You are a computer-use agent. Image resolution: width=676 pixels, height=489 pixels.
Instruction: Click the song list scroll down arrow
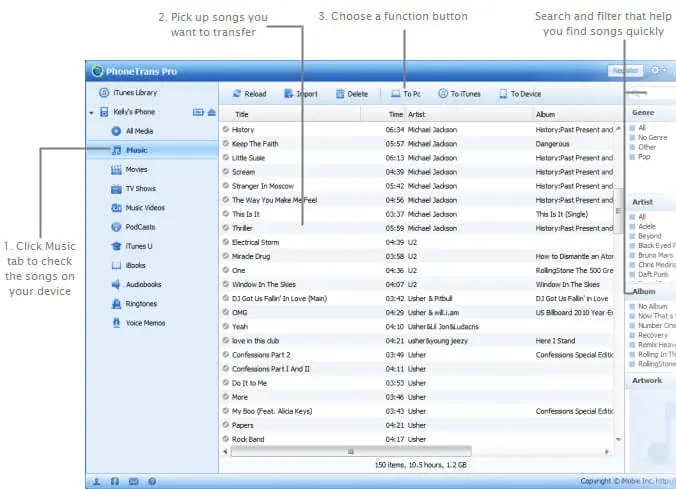[x=618, y=439]
